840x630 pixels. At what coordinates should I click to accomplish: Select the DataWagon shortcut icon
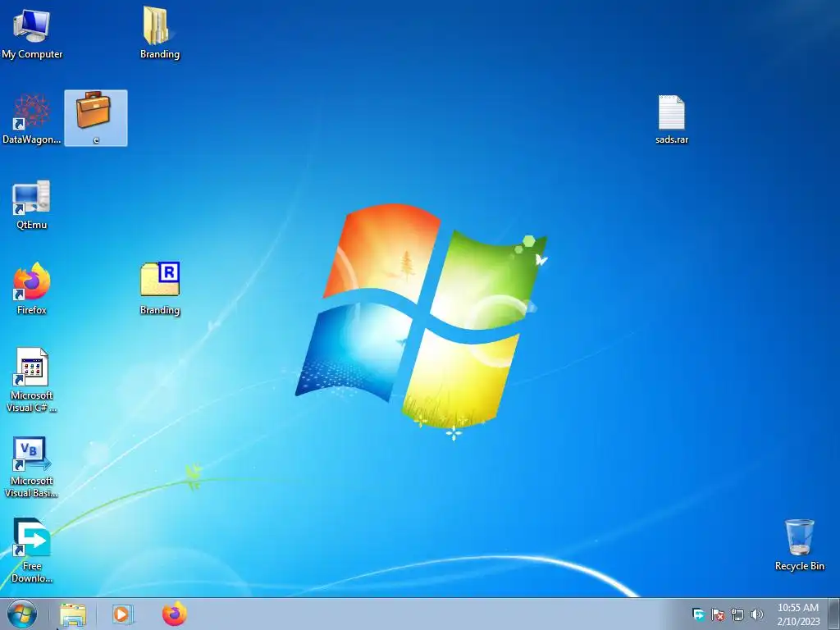(x=32, y=118)
